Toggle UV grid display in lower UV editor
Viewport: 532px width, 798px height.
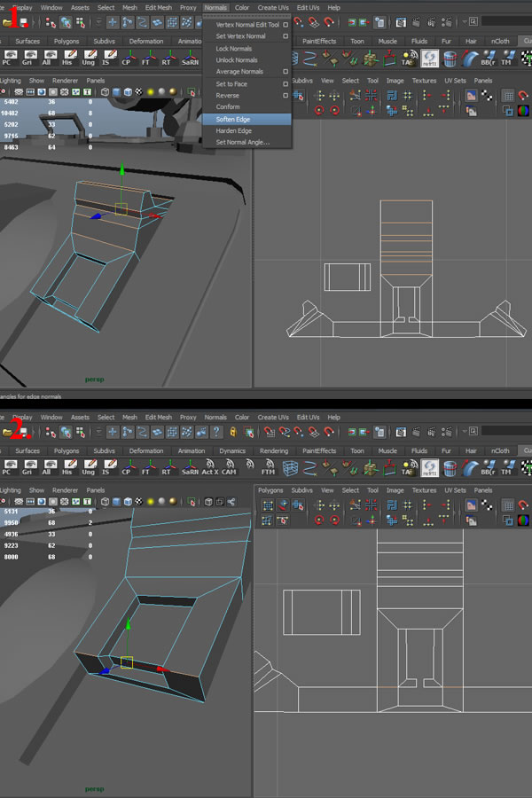508,505
